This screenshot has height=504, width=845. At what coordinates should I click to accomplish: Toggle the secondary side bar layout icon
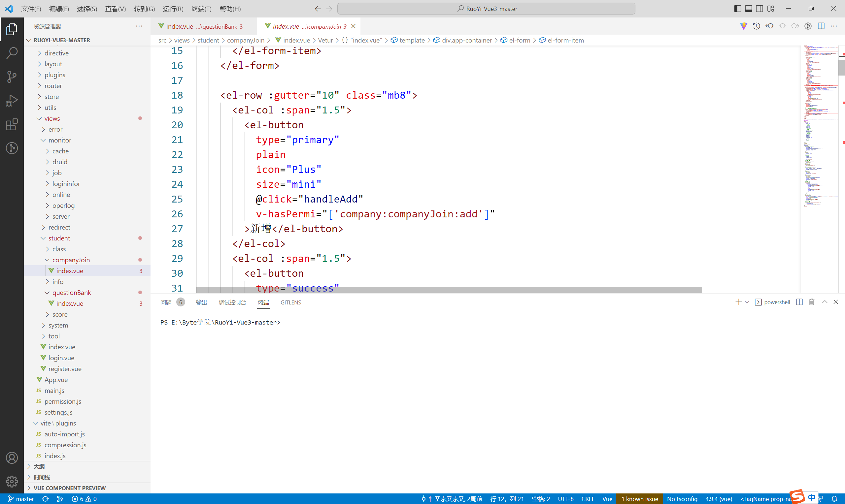click(x=760, y=9)
